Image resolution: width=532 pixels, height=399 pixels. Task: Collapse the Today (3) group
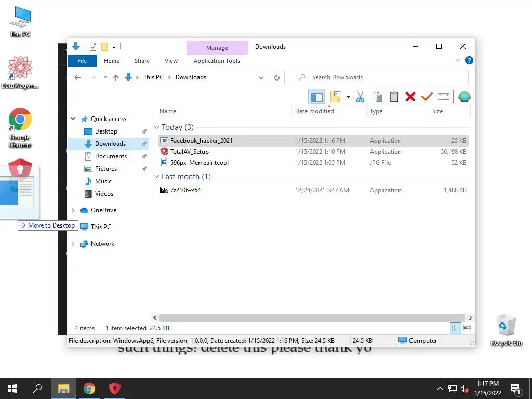click(x=156, y=127)
